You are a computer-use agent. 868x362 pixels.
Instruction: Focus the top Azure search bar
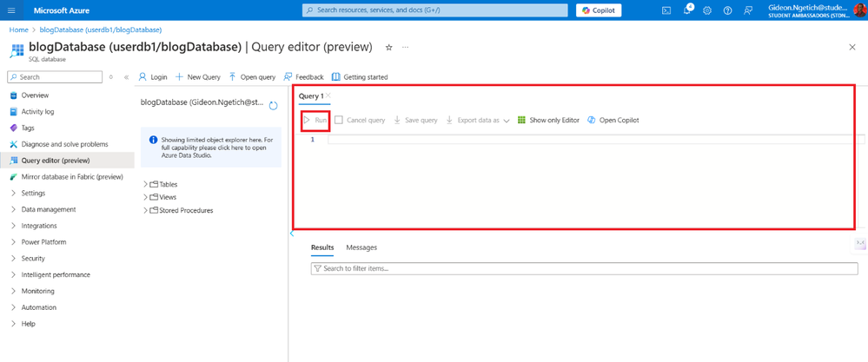434,10
